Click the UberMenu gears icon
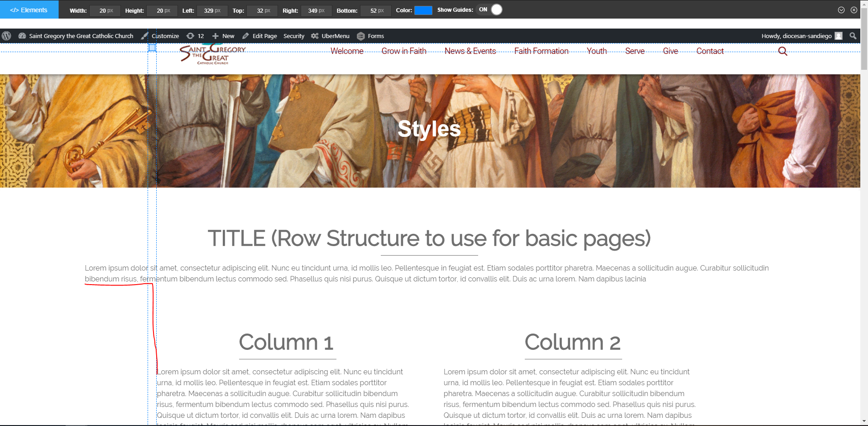 pyautogui.click(x=315, y=36)
